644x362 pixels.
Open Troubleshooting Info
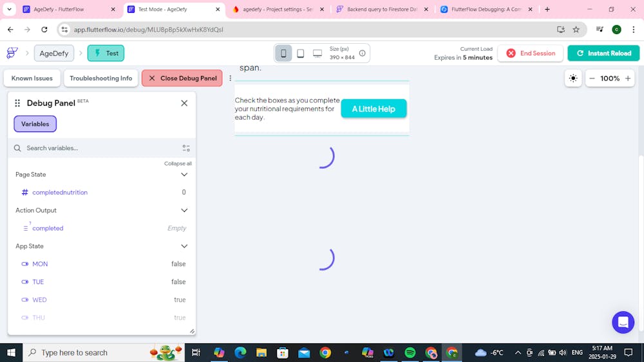coord(100,78)
